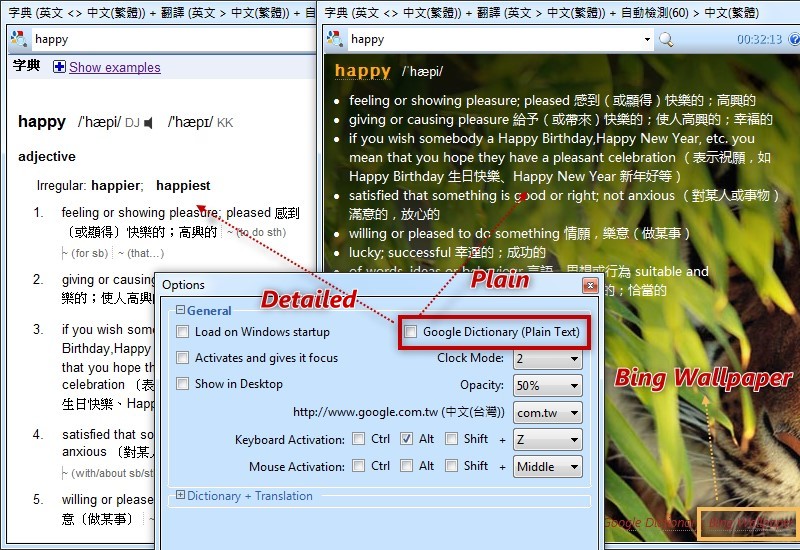Play the DJ pronunciation speaker icon
The height and width of the screenshot is (550, 800).
pyautogui.click(x=149, y=123)
